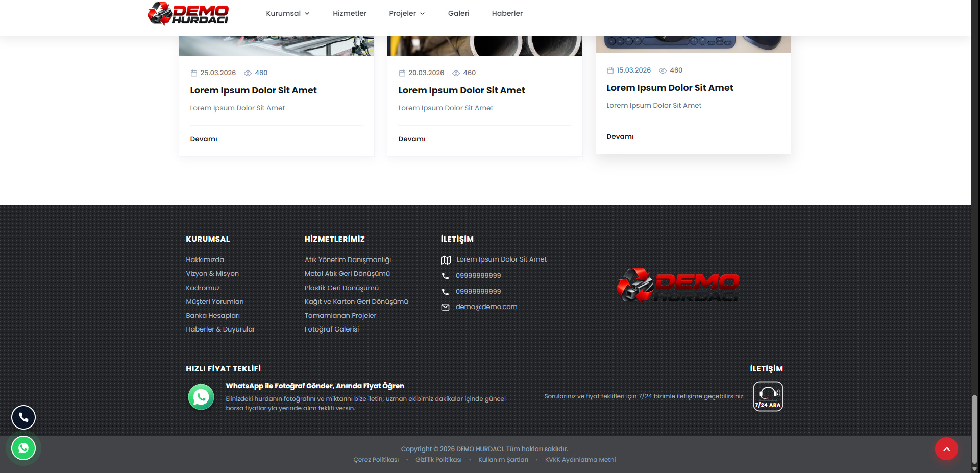Screen dimensions: 980x473
Task: Click Devamı on the 15.03.2026 news card
Action: 620,136
